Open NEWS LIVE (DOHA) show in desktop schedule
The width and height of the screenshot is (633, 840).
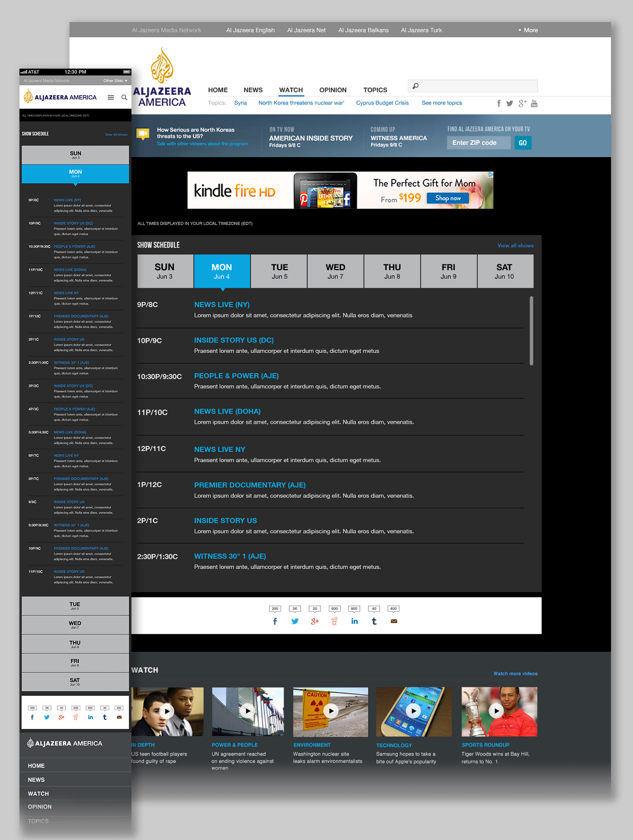227,412
